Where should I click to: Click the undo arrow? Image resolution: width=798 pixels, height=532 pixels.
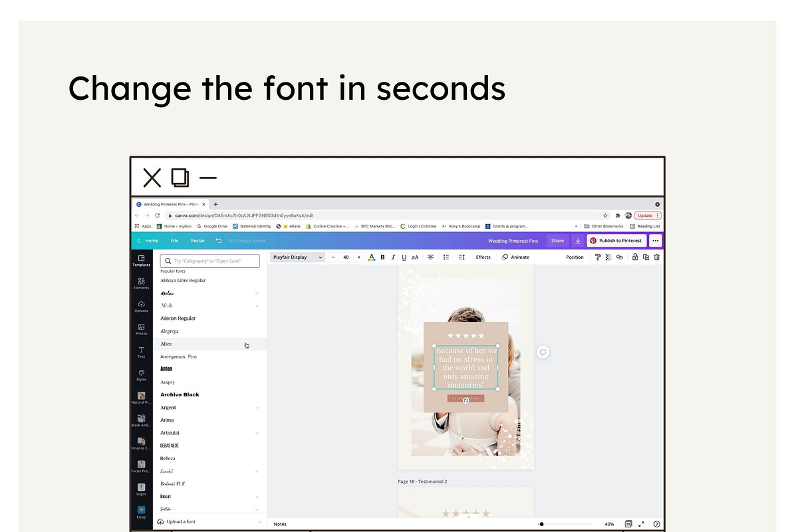(218, 241)
